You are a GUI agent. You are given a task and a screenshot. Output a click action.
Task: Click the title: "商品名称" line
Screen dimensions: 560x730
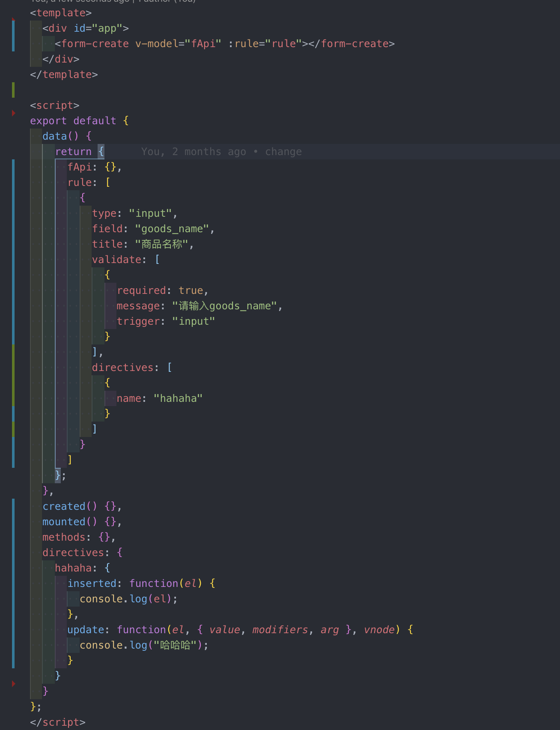(x=143, y=244)
